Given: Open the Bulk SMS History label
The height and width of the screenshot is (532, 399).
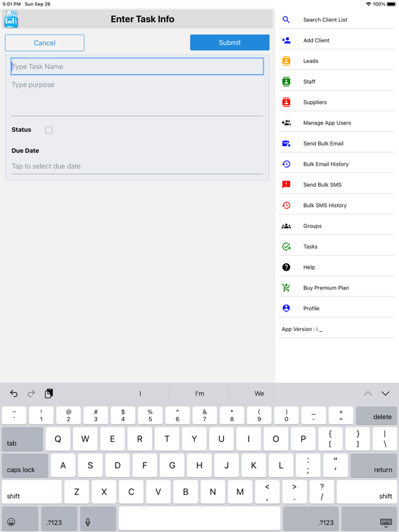Looking at the screenshot, I should [x=325, y=205].
